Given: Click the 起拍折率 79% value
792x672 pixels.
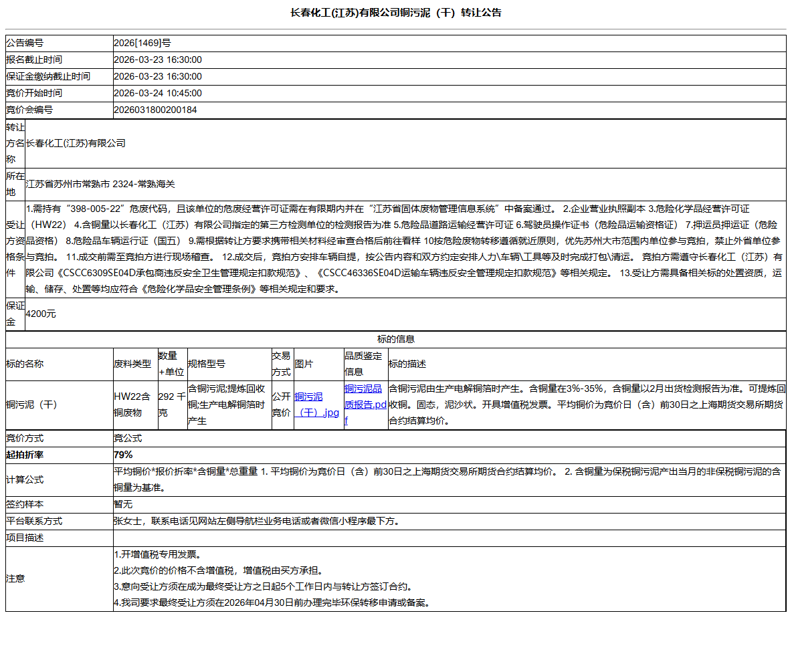Looking at the screenshot, I should [x=124, y=453].
